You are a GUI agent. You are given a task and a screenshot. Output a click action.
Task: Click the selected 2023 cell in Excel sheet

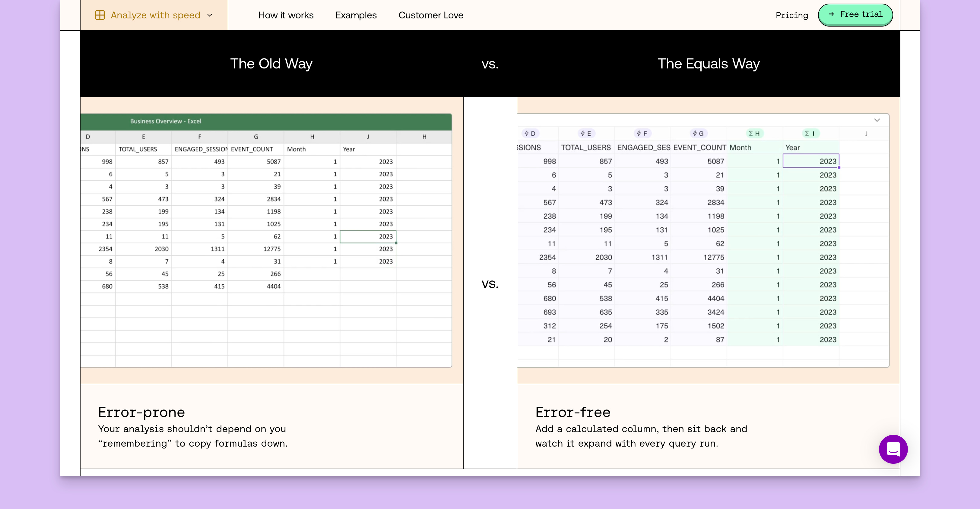pyautogui.click(x=368, y=237)
